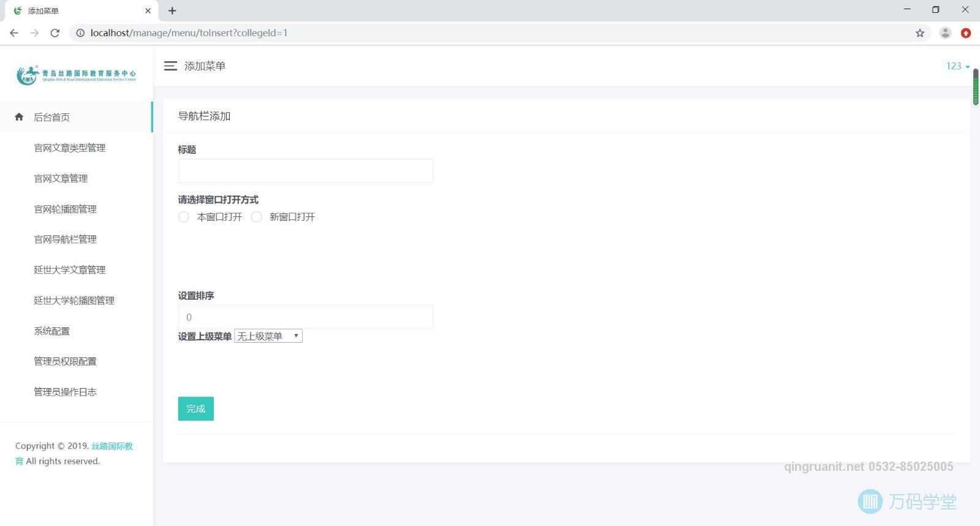This screenshot has height=526, width=980.
Task: Click the site info icon in address bar
Action: [80, 33]
